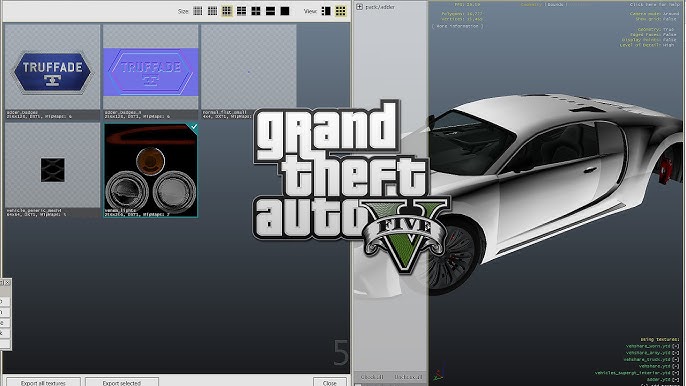Switch to the Bounds tab in viewer
The height and width of the screenshot is (386, 686).
556,4
